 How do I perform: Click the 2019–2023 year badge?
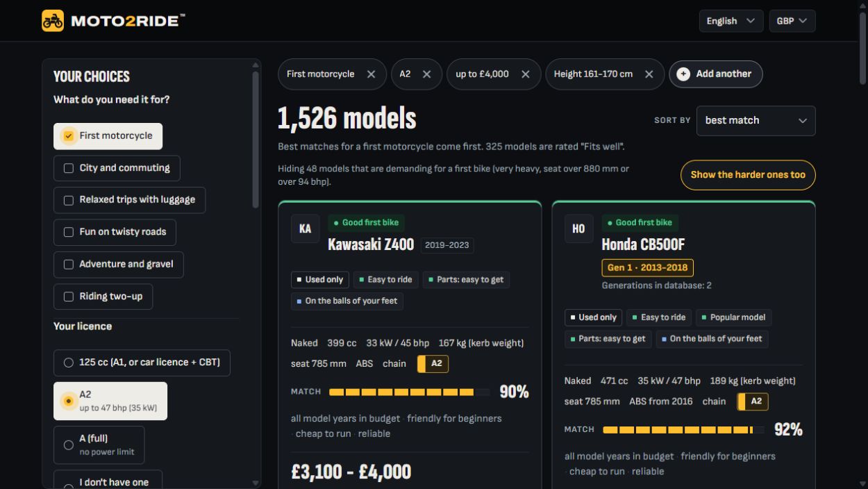point(447,245)
